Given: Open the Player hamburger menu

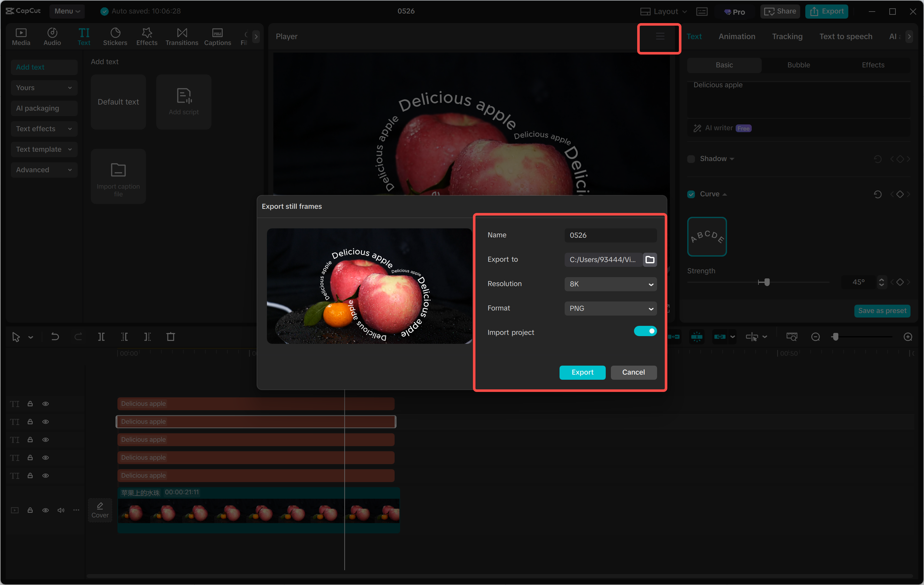Looking at the screenshot, I should [659, 37].
